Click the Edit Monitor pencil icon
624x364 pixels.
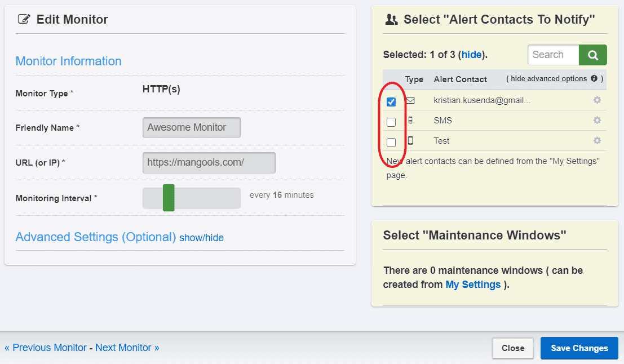coord(23,19)
